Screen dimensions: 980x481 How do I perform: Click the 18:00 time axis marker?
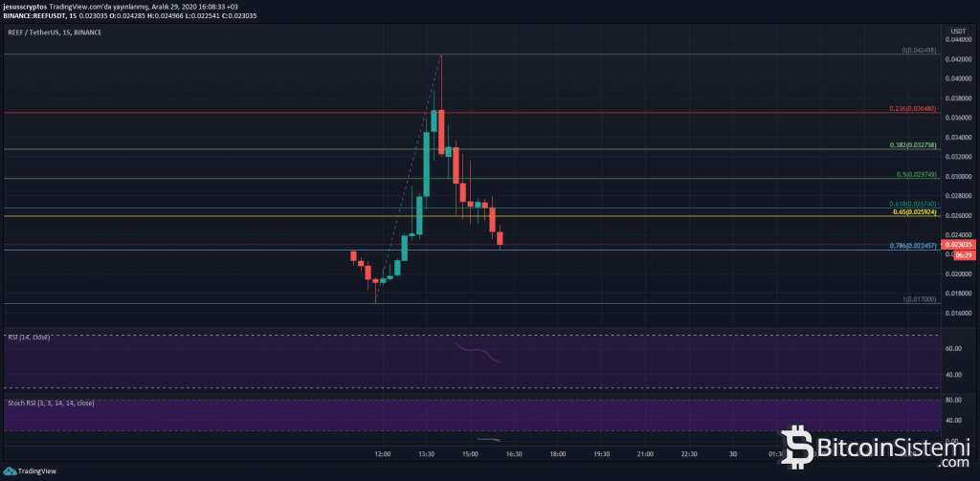(x=558, y=454)
